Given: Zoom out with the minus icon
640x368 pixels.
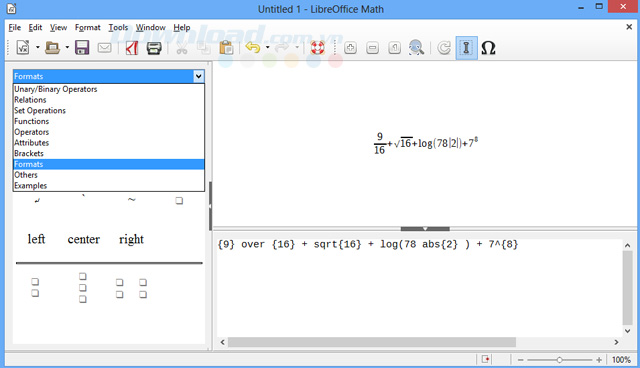Looking at the screenshot, I should [372, 48].
